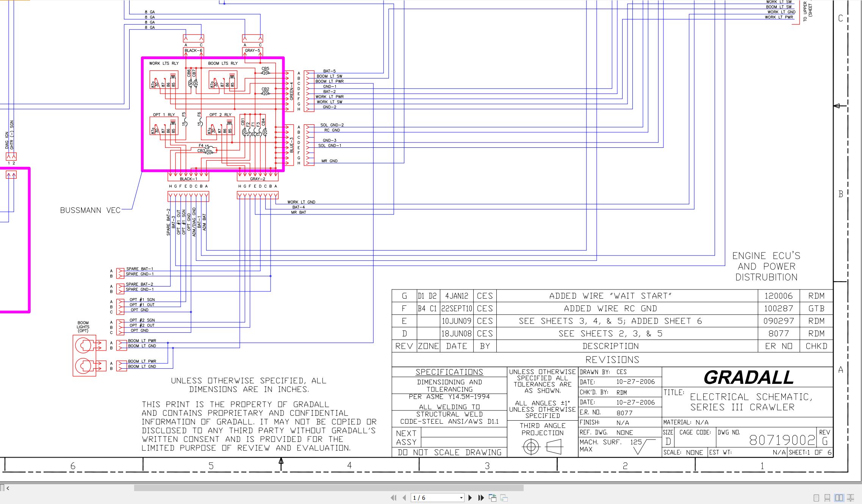The height and width of the screenshot is (504, 862).
Task: Click the SOL GND-2 wire label
Action: pos(332,125)
